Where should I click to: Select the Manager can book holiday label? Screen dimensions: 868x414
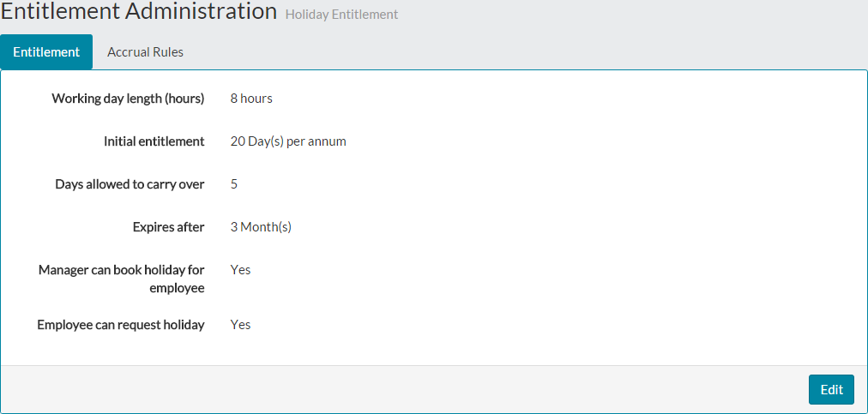point(122,279)
